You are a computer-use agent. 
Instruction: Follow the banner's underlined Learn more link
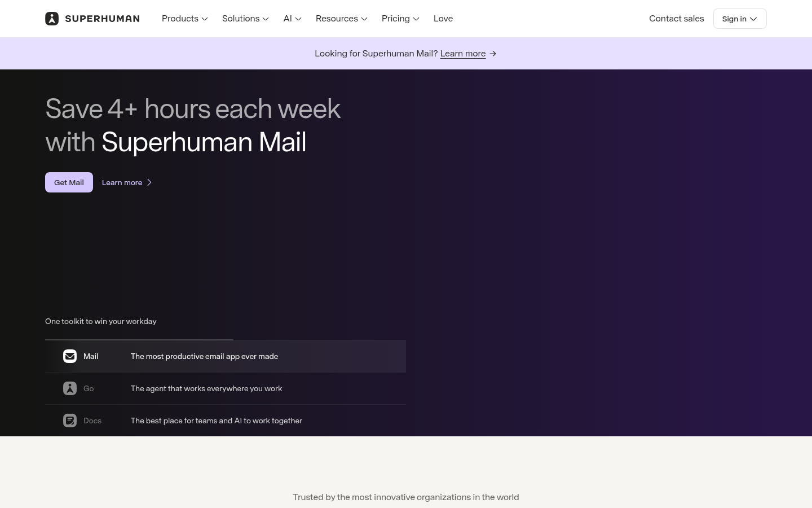click(463, 54)
